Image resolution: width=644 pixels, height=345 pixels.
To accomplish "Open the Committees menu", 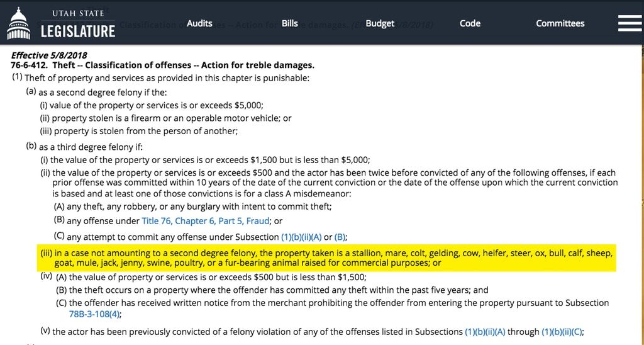I will click(x=560, y=23).
